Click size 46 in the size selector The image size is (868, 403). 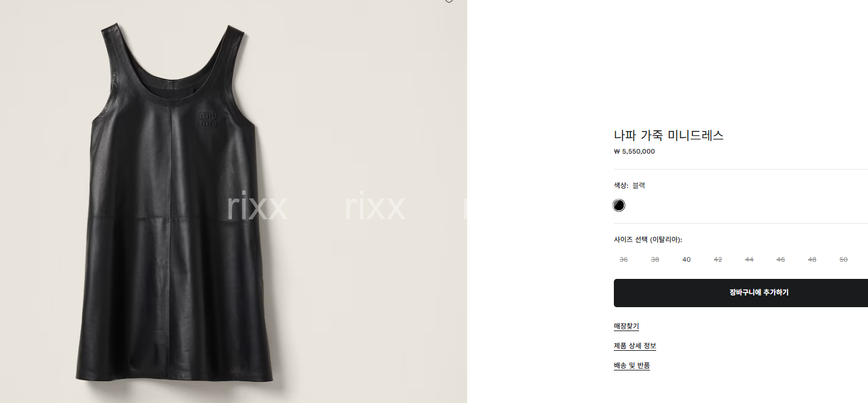[x=780, y=259]
